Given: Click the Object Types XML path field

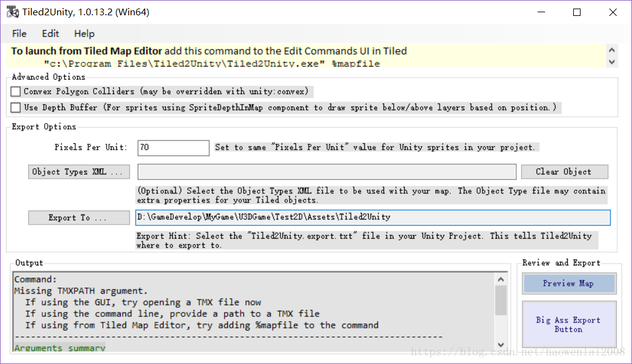Looking at the screenshot, I should click(327, 172).
